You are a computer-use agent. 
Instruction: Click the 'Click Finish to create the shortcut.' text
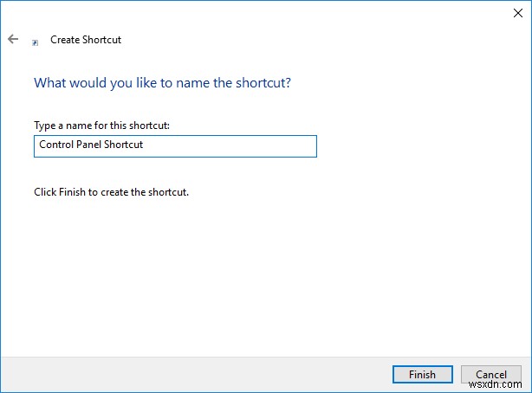tap(111, 192)
